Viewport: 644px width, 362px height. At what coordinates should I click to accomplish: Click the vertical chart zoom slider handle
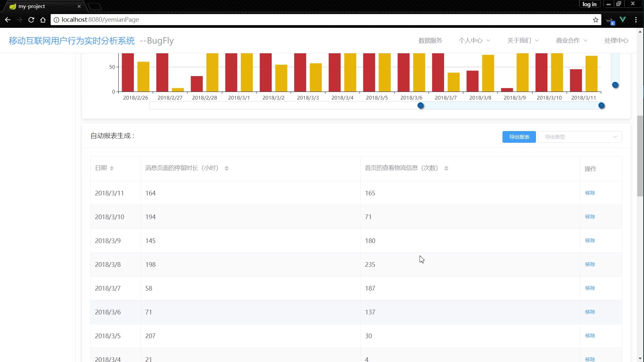pyautogui.click(x=615, y=85)
